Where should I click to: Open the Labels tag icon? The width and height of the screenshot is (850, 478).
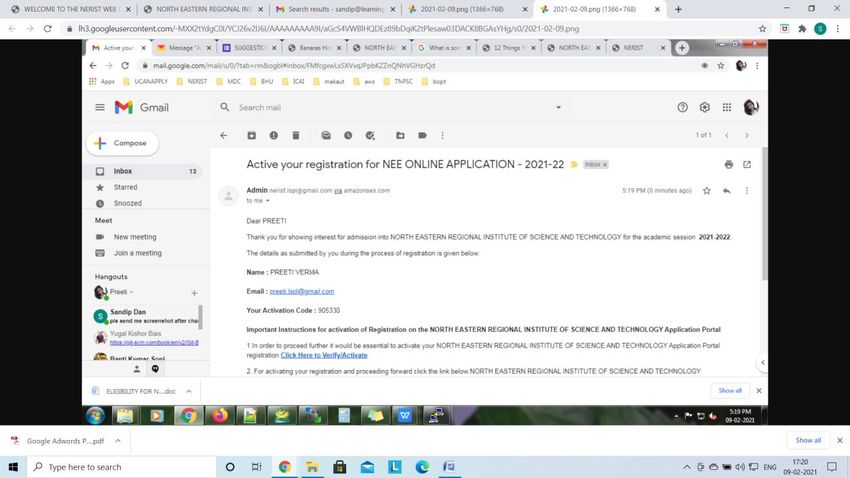[x=422, y=135]
